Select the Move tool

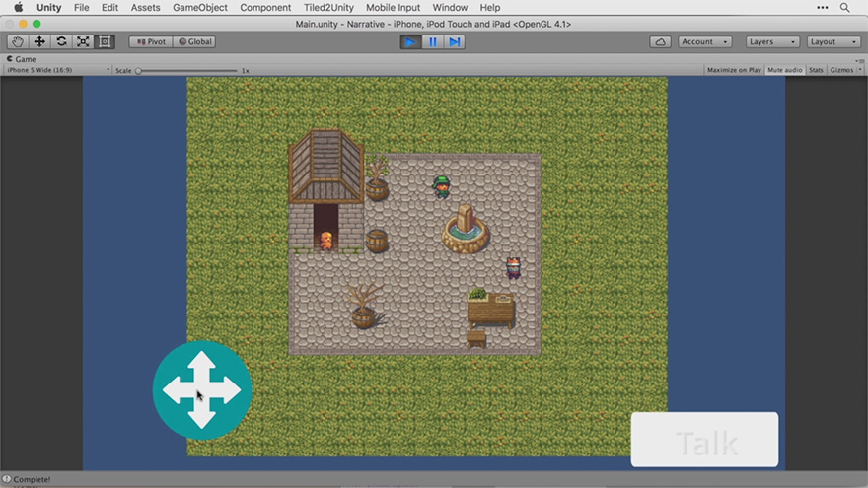pyautogui.click(x=39, y=42)
